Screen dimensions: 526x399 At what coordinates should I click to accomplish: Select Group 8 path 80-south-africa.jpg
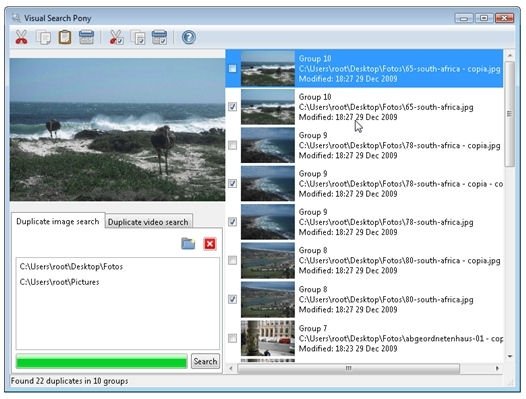[386, 300]
